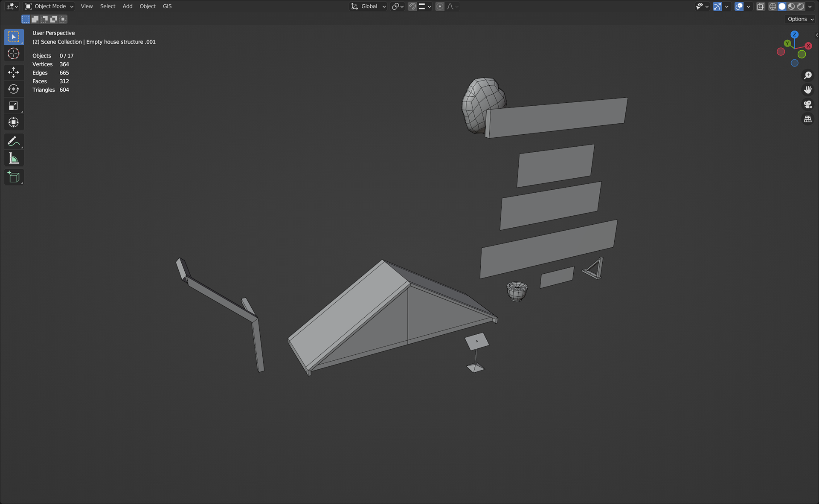Choose the Rotate tool
The height and width of the screenshot is (504, 819).
pos(14,89)
